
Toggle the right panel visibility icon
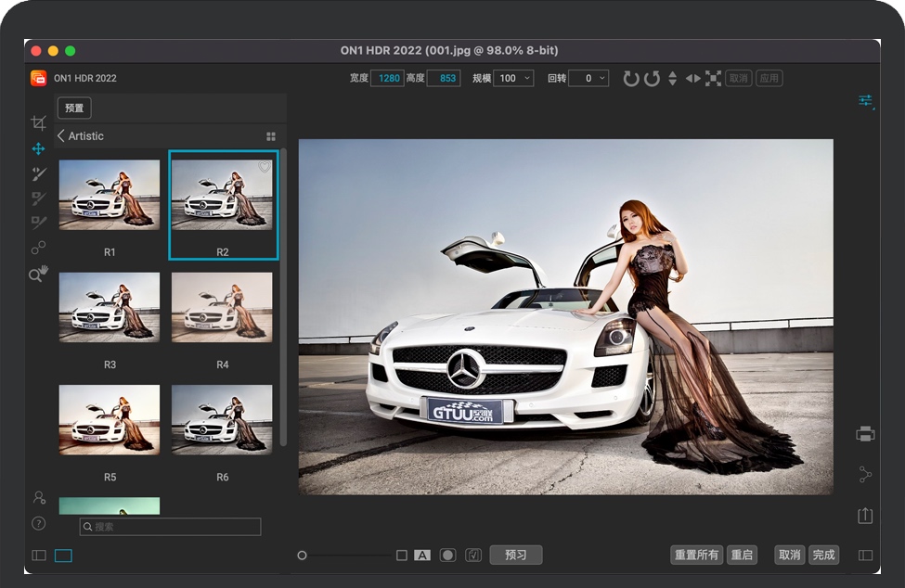coord(865,556)
